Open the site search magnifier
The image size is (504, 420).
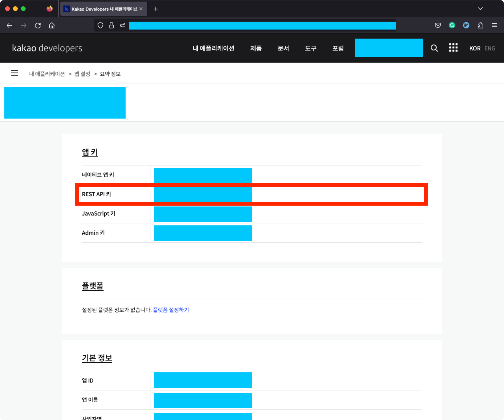point(434,48)
